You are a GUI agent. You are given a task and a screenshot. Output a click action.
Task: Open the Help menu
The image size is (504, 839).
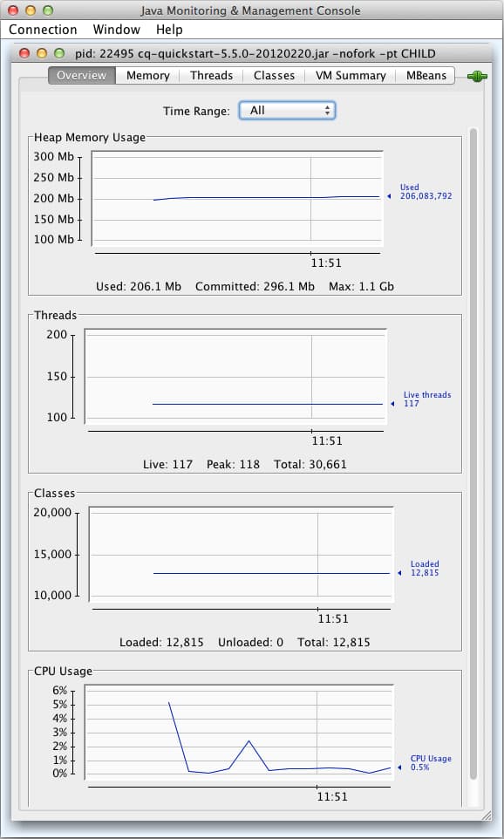[x=169, y=30]
